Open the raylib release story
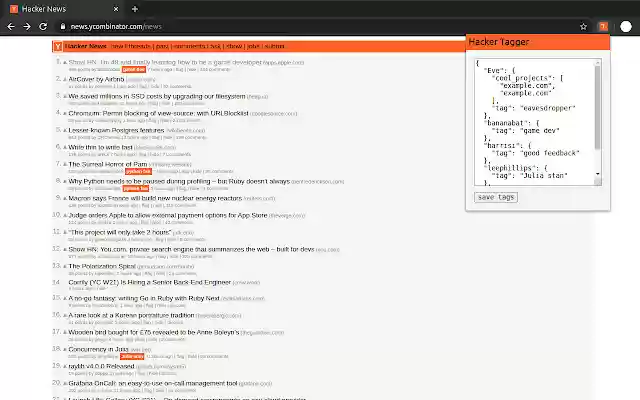The image size is (640, 400). [101, 366]
